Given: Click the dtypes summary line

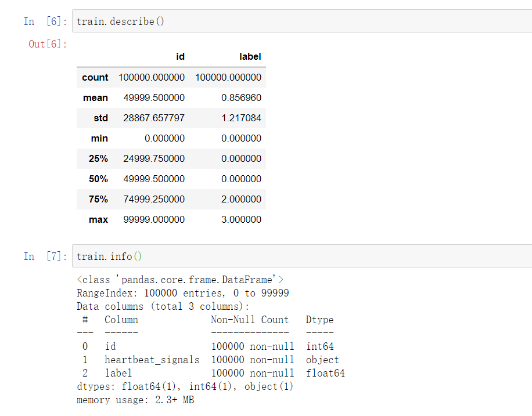Looking at the screenshot, I should pos(185,386).
